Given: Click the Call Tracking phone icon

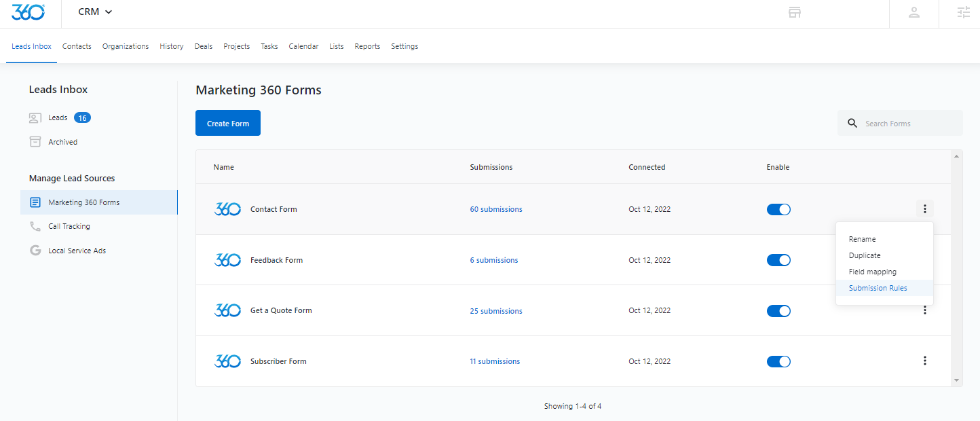Looking at the screenshot, I should [x=35, y=226].
